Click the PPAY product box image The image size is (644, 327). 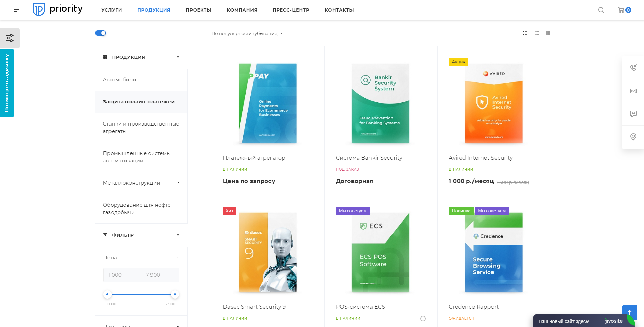tap(267, 103)
